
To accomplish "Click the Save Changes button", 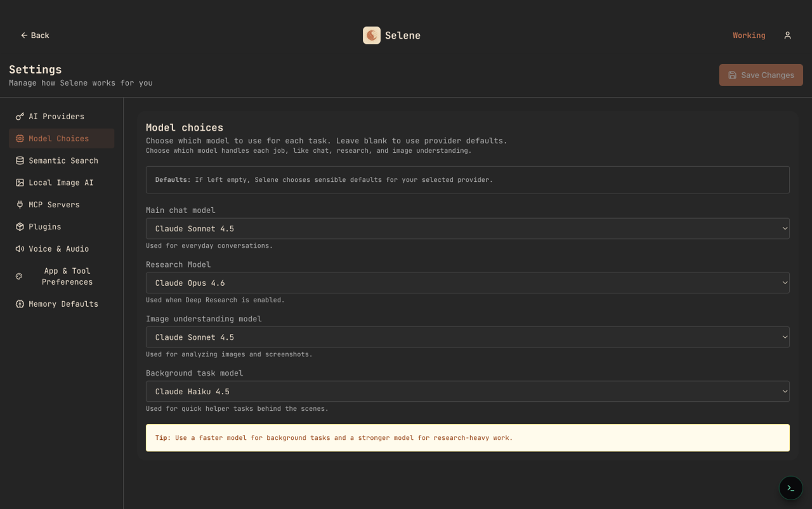I will [x=761, y=75].
